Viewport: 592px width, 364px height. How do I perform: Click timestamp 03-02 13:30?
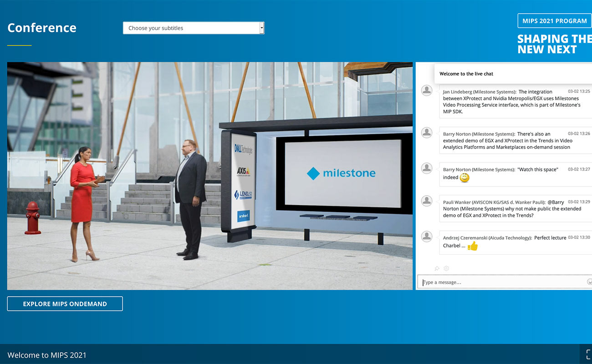(579, 238)
